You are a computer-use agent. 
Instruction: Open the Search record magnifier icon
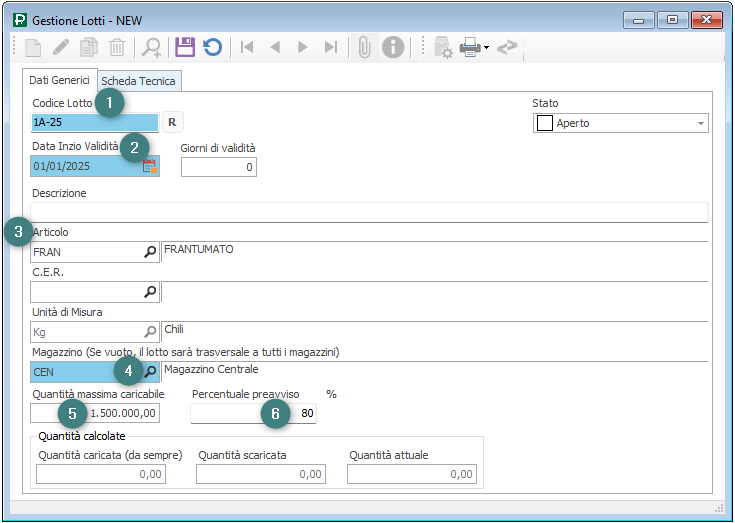[152, 47]
